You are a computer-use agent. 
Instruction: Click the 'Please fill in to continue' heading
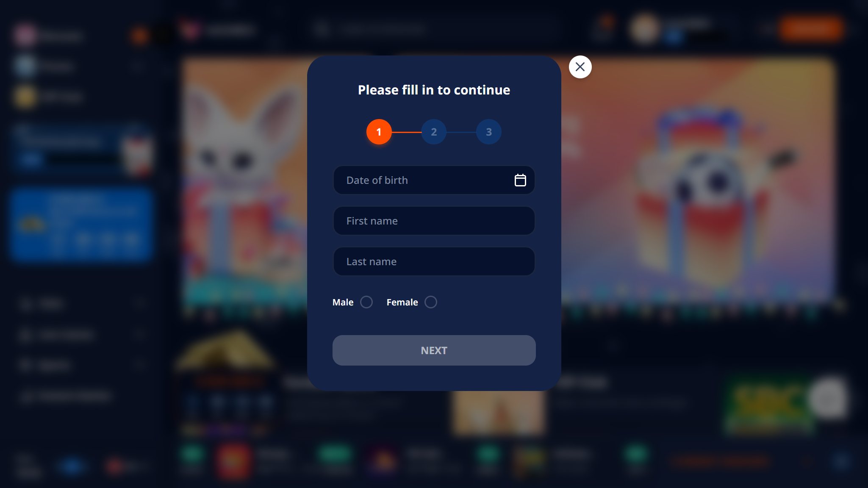point(434,90)
